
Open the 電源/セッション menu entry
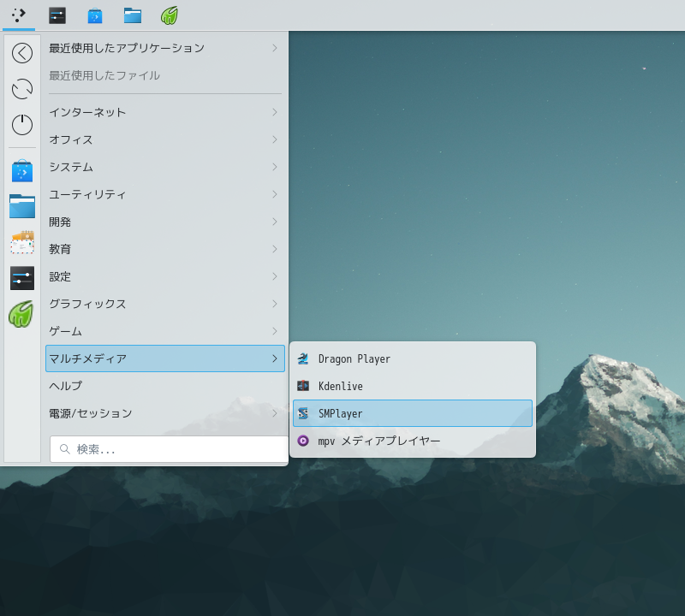tap(165, 413)
